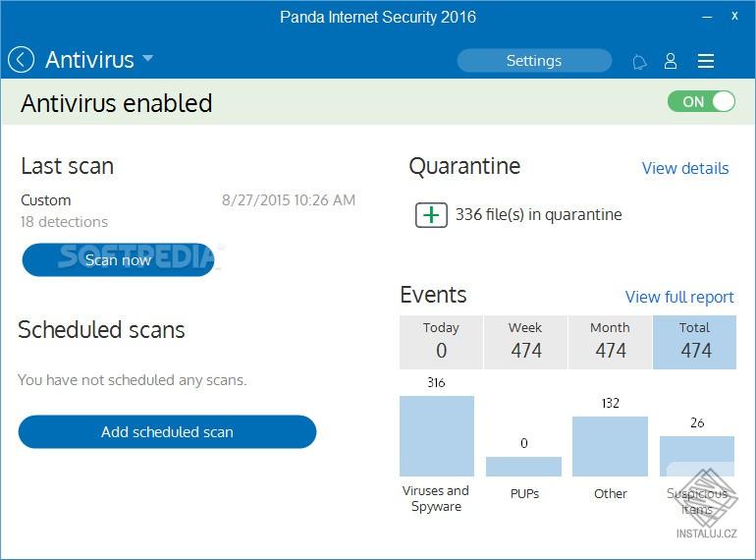
Task: Click the Other events bar
Action: pos(610,446)
